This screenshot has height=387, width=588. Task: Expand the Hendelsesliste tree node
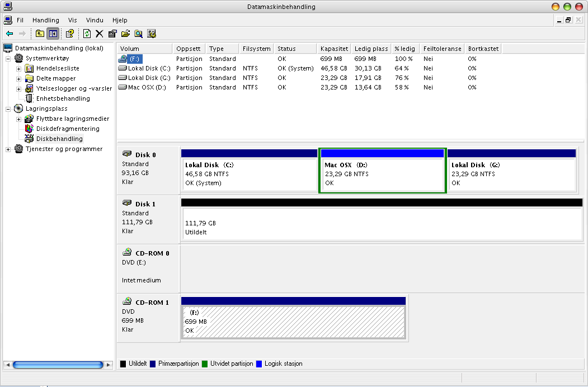18,69
